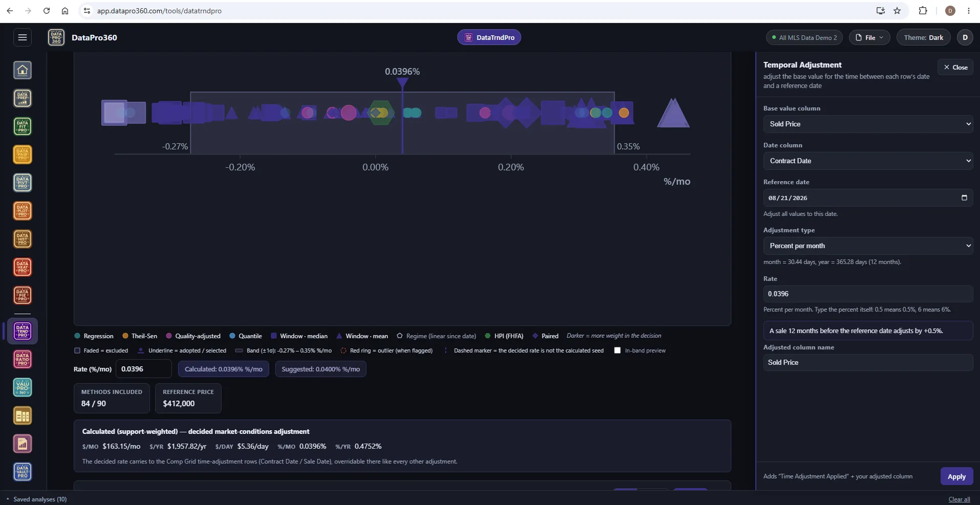Toggle Window · mean legend entry
The height and width of the screenshot is (505, 980).
362,336
